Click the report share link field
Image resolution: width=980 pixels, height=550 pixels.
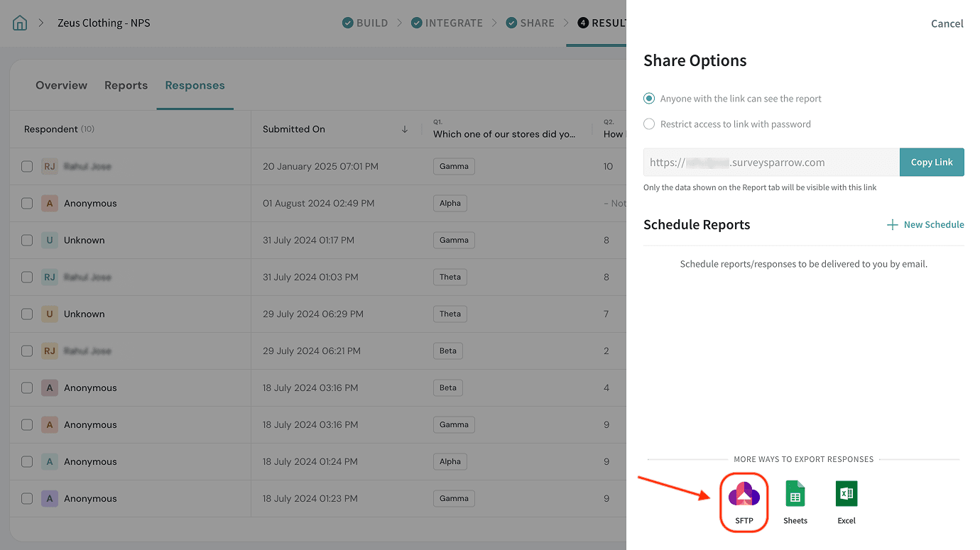coord(771,163)
